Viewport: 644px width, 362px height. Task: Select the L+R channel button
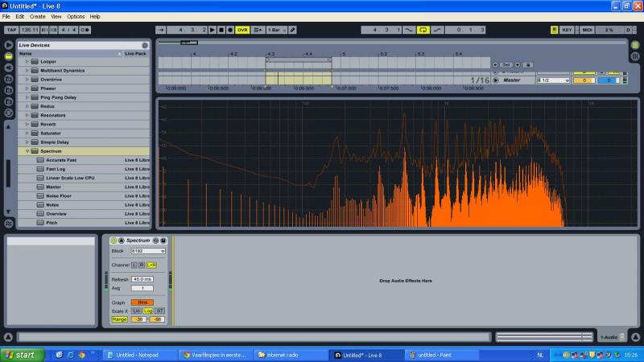coord(151,265)
